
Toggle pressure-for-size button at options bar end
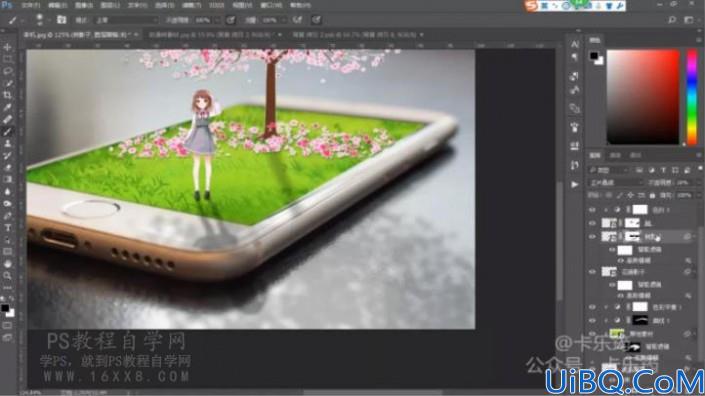tap(317, 20)
